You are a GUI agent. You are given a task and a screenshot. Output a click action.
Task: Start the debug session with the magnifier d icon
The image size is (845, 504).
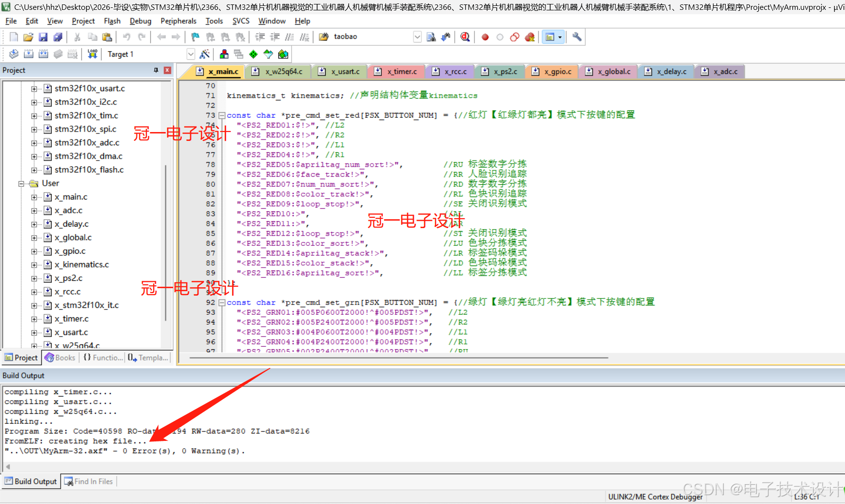click(465, 37)
